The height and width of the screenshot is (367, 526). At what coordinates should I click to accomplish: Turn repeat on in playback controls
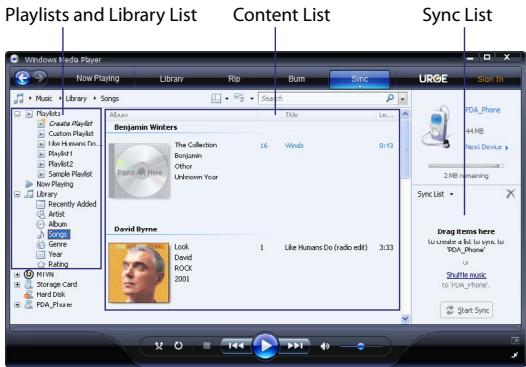pos(178,346)
